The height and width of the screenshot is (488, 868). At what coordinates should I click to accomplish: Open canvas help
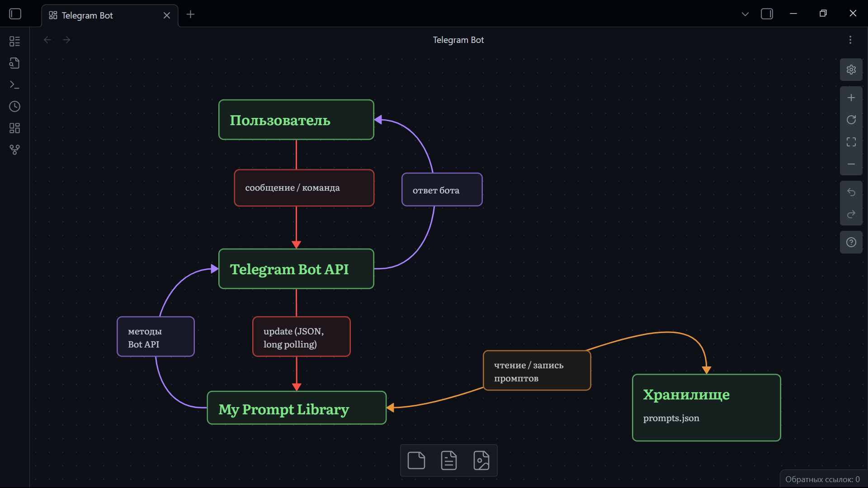[851, 242]
